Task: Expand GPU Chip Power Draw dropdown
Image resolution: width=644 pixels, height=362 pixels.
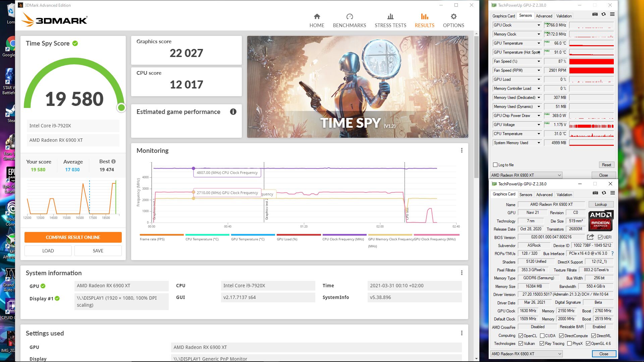Action: [539, 116]
